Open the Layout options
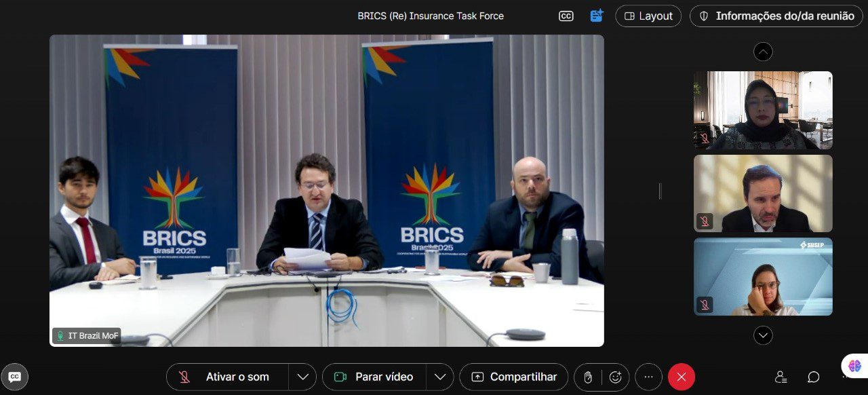 648,16
